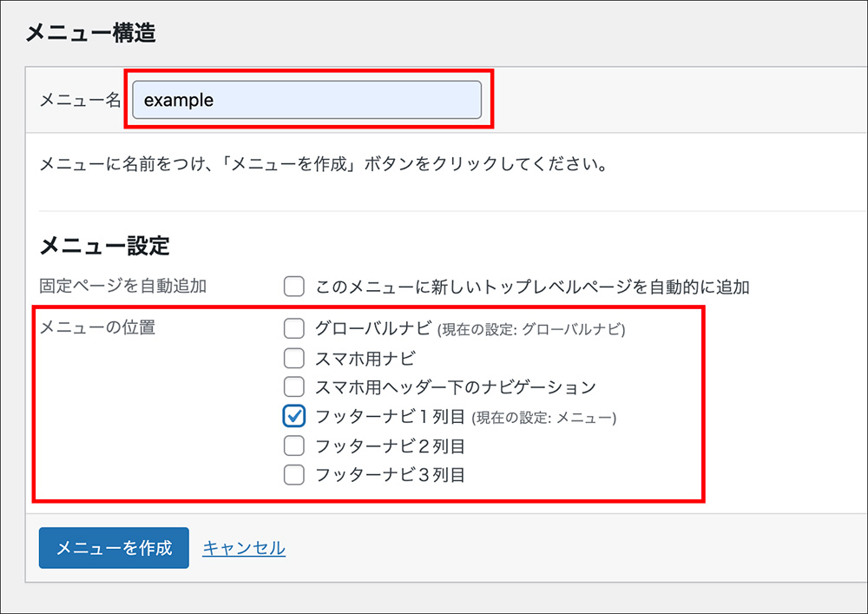
Task: Uncheck the フッターナビ1列目 checkbox
Action: pyautogui.click(x=294, y=417)
